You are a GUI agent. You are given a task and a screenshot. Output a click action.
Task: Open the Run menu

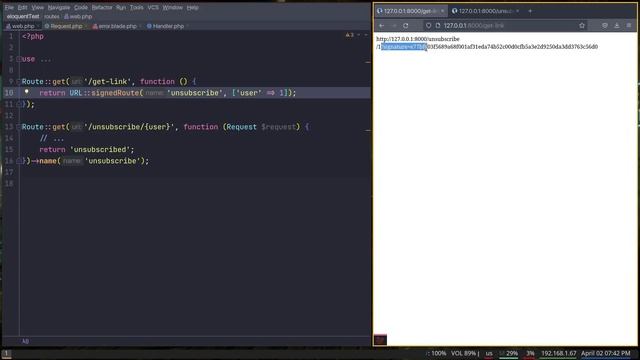[121, 7]
